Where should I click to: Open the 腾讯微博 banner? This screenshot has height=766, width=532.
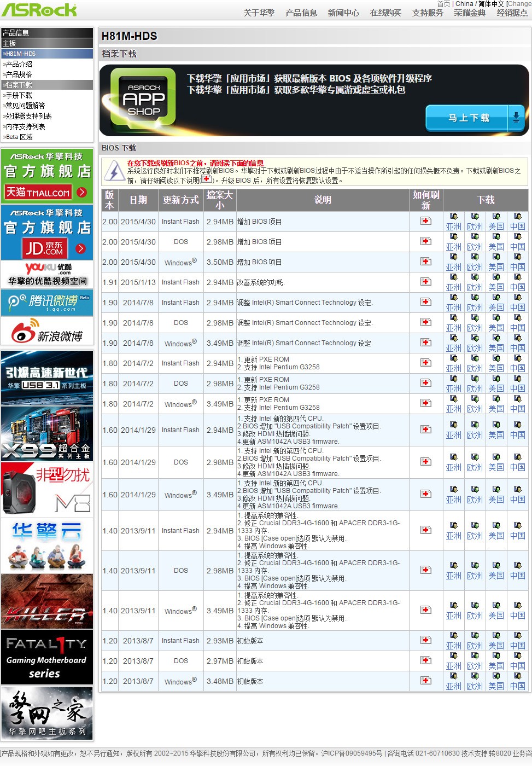(x=47, y=303)
